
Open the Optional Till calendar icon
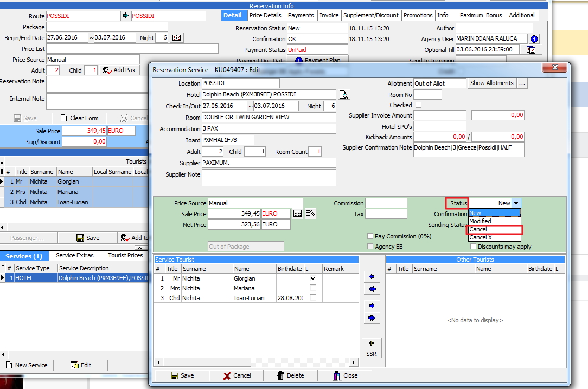(531, 49)
